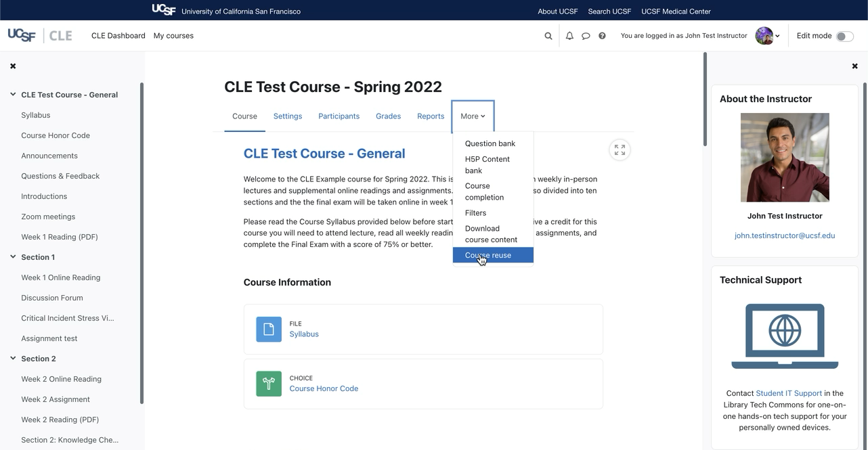Open UCSF Medical Center link
The image size is (868, 450).
click(676, 12)
